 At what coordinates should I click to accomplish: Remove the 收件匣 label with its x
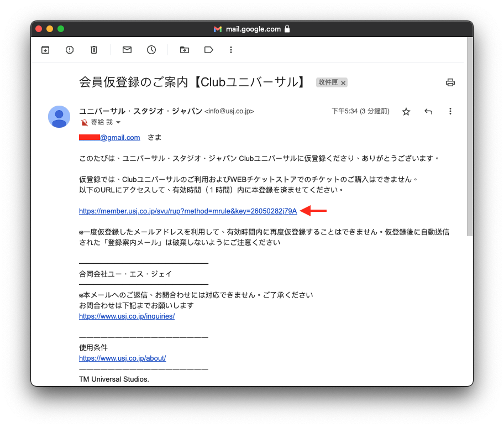point(343,83)
